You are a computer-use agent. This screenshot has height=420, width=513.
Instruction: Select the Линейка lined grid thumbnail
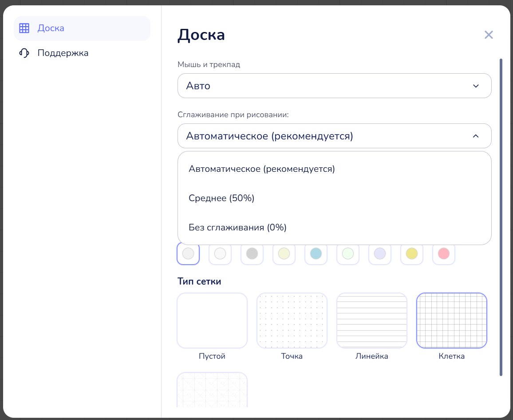[x=372, y=321]
